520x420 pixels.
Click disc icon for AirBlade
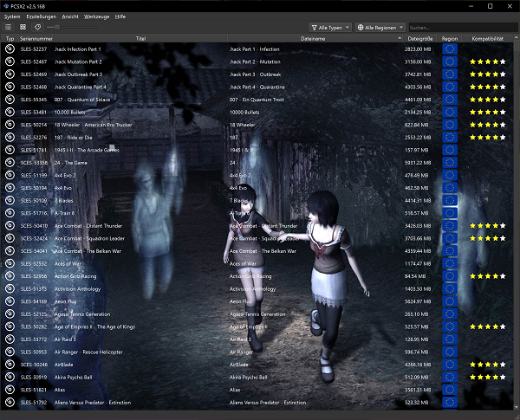click(10, 365)
